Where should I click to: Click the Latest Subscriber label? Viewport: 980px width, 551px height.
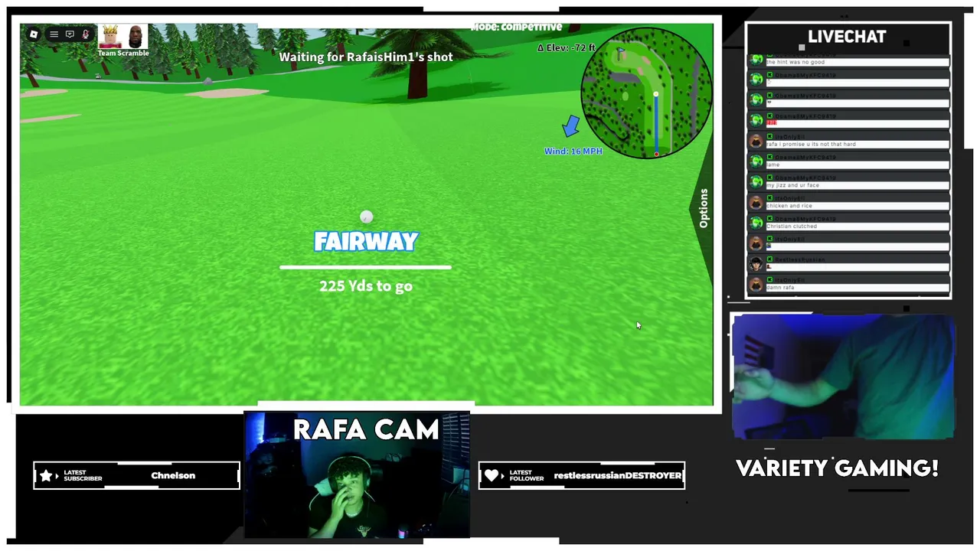pyautogui.click(x=83, y=476)
